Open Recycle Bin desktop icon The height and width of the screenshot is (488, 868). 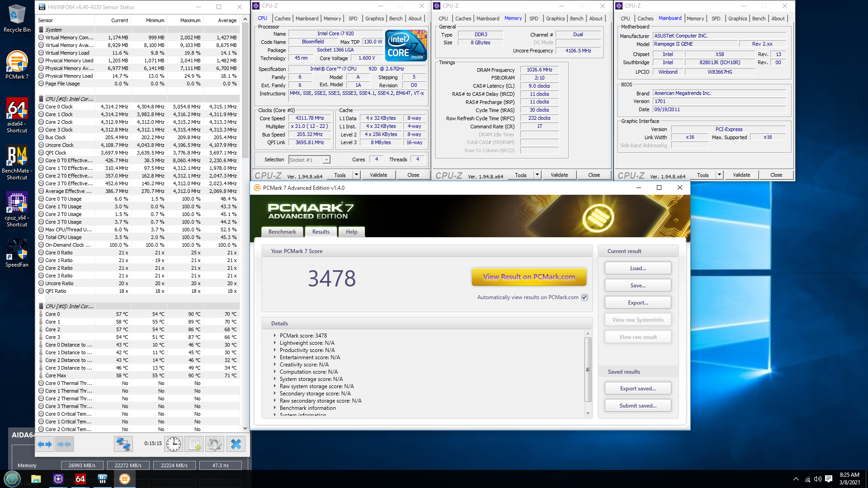(17, 19)
